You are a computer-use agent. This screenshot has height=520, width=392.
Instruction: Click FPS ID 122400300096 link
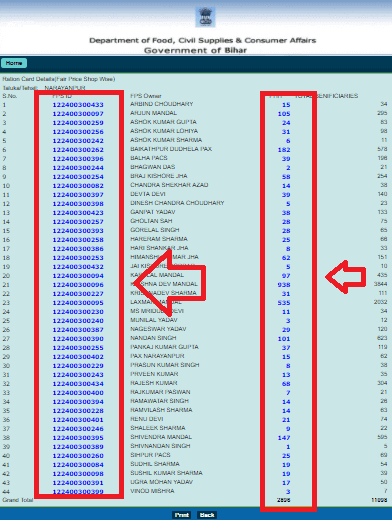click(78, 285)
